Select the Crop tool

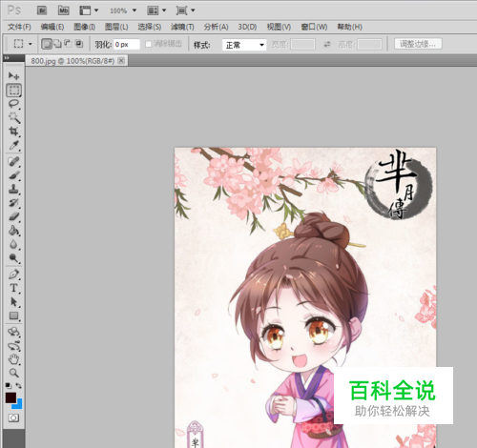[13, 131]
